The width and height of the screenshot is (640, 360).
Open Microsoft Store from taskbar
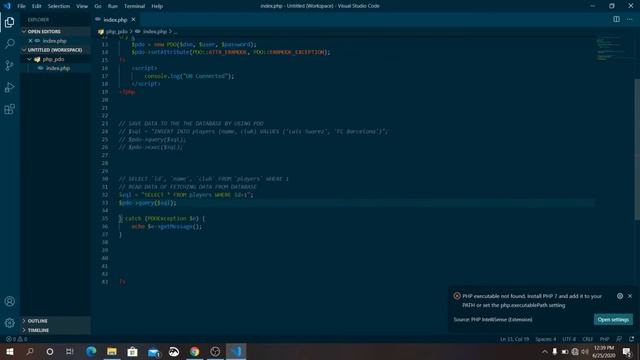133,351
